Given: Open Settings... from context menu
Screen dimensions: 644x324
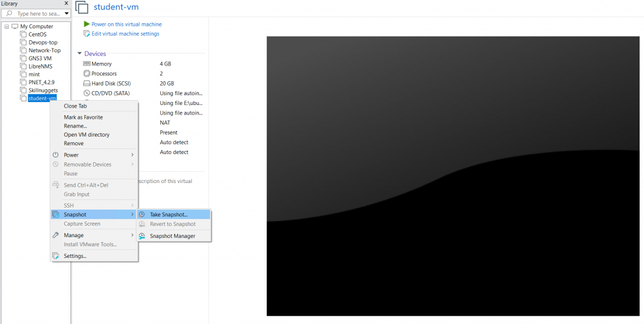Looking at the screenshot, I should point(75,256).
